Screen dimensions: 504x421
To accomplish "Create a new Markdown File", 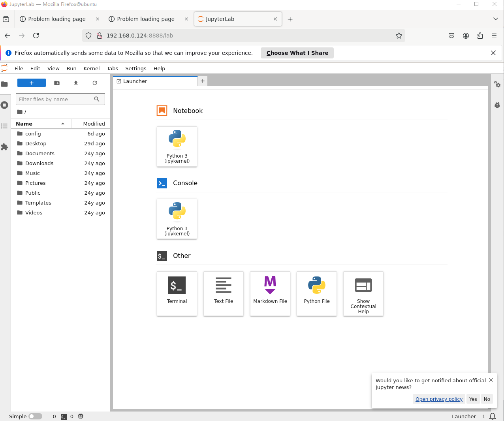I will click(270, 293).
